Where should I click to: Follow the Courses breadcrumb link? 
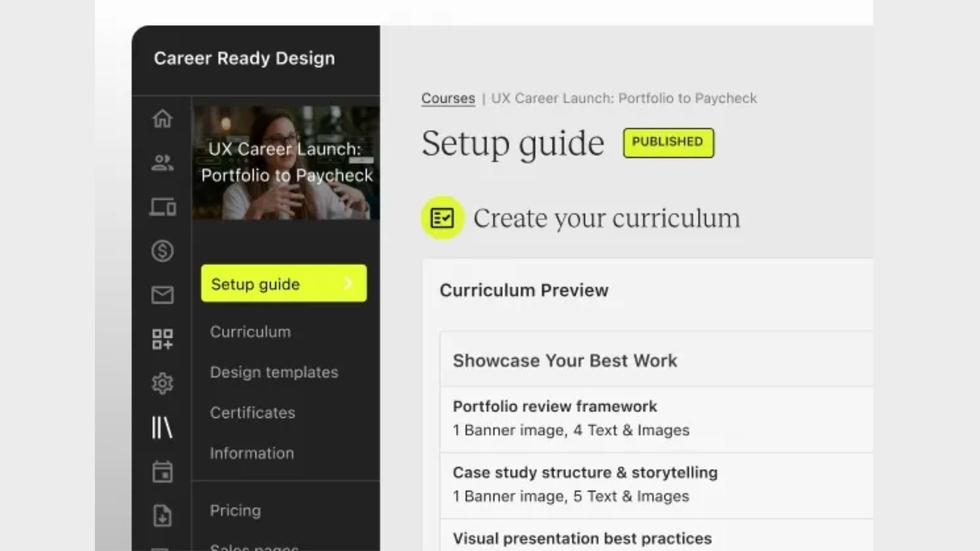(448, 98)
